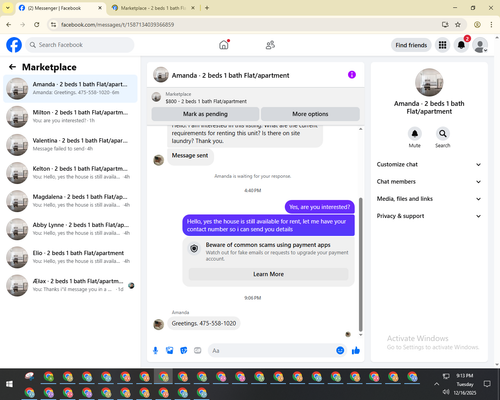Reload the page
This screenshot has width=500, height=400.
(x=37, y=25)
